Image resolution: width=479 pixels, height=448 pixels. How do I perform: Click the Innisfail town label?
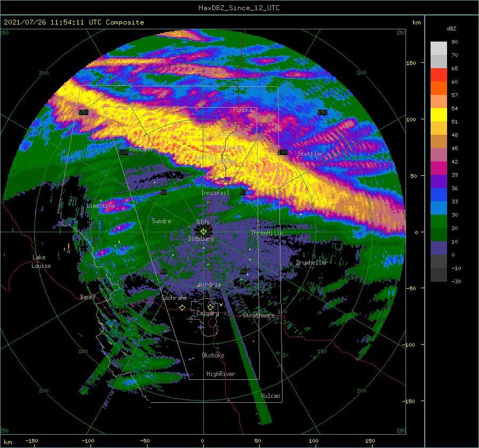tap(215, 193)
